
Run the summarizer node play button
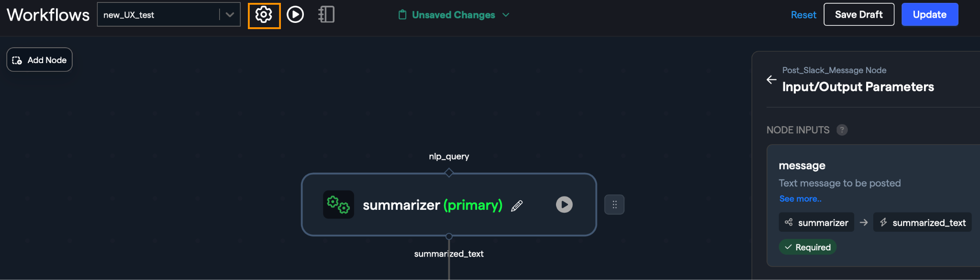tap(564, 205)
